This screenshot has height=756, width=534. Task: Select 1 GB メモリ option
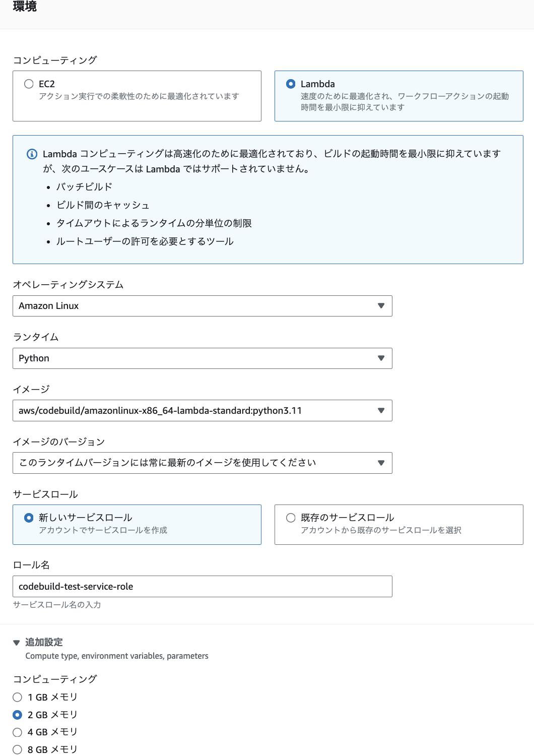pyautogui.click(x=17, y=697)
